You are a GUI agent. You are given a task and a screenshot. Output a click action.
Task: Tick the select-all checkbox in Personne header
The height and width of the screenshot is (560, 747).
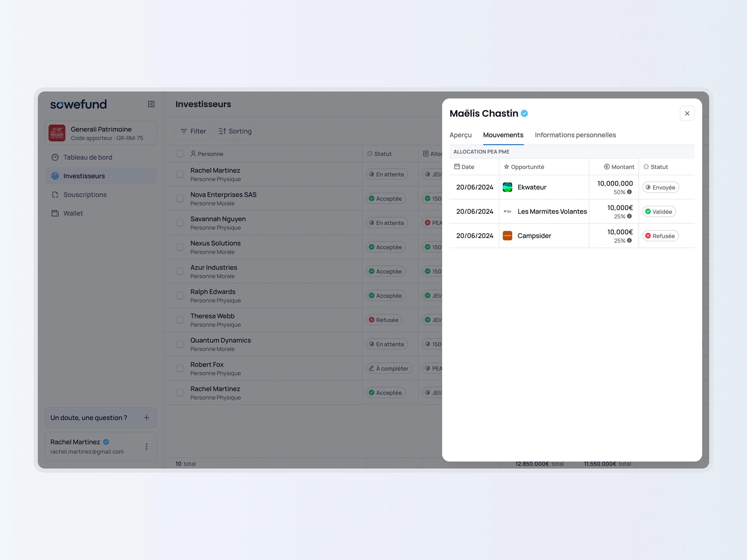point(180,154)
